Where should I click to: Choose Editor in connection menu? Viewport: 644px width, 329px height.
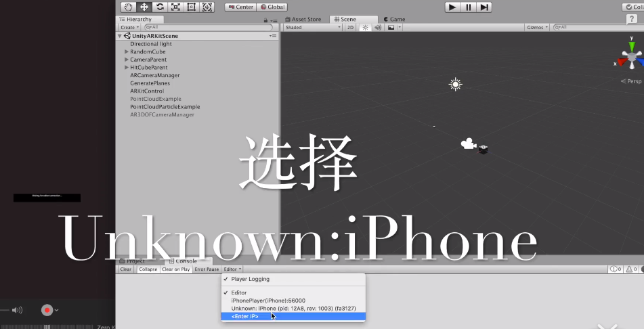(293, 293)
